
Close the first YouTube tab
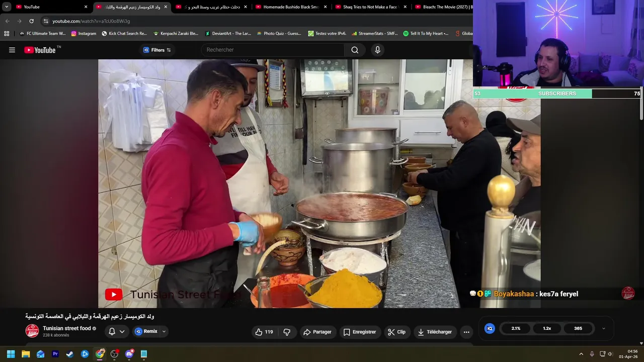[86, 7]
